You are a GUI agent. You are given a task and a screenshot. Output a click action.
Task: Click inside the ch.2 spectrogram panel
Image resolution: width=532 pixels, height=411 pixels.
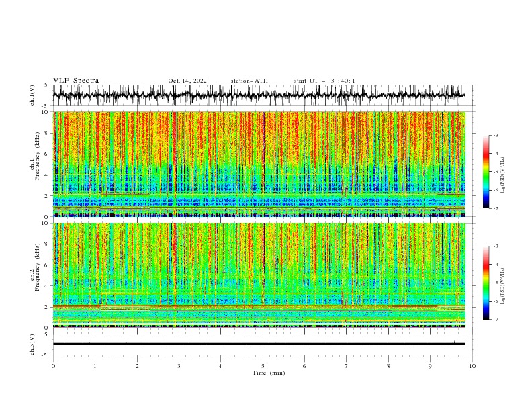pos(259,275)
